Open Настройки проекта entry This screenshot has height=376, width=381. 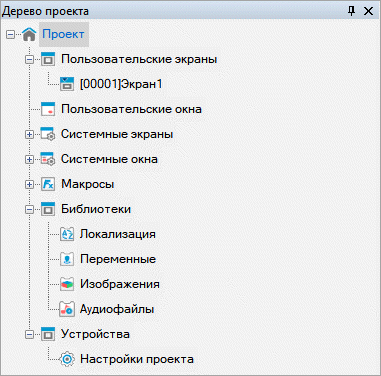(x=137, y=359)
